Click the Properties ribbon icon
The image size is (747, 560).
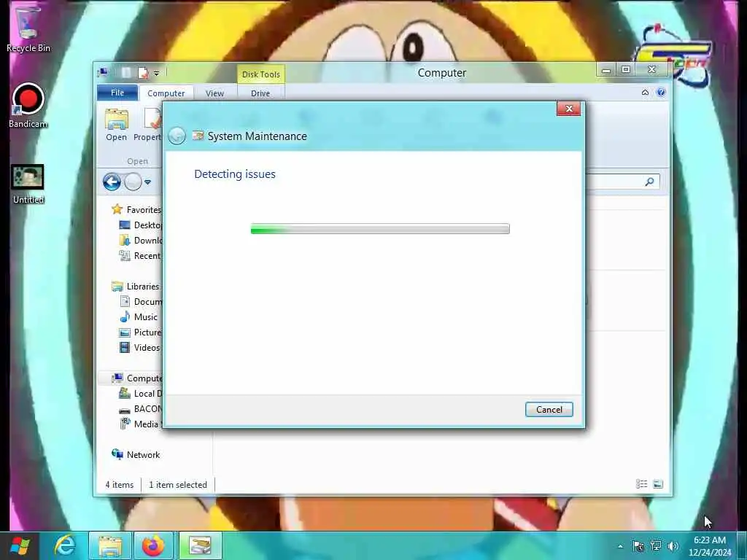pyautogui.click(x=152, y=119)
